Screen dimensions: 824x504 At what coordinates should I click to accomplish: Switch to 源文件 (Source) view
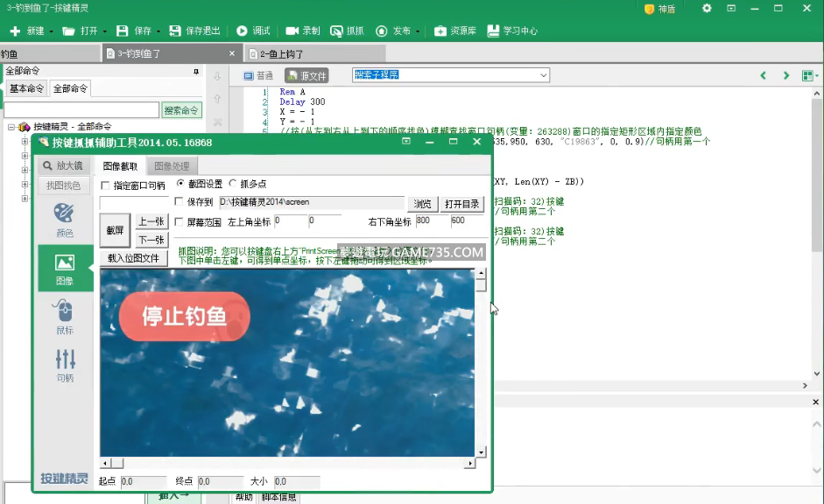click(306, 75)
